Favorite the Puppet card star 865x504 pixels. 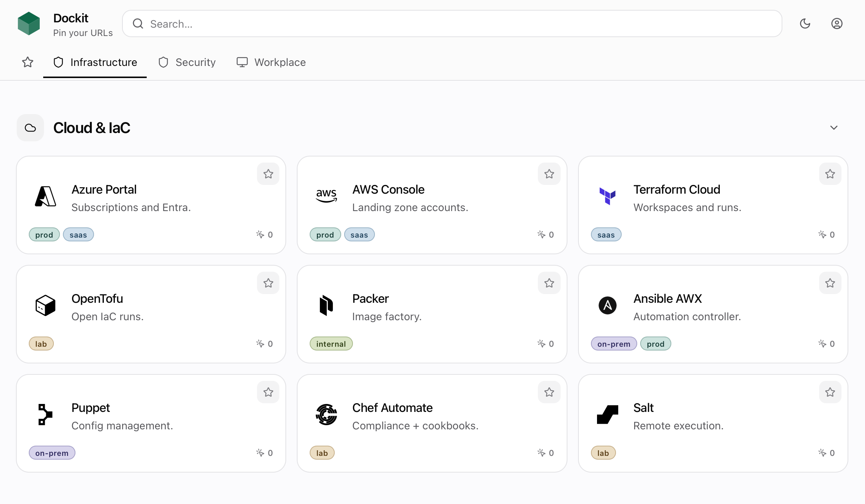click(x=268, y=392)
